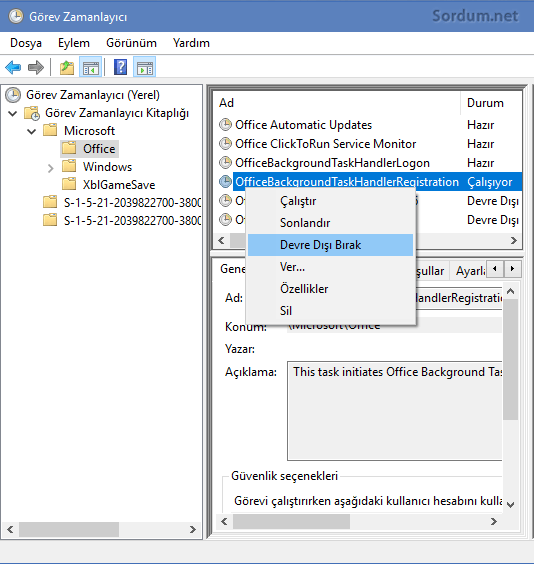Click tree pane scrollbar right arrow
The image size is (534, 564).
tap(193, 529)
